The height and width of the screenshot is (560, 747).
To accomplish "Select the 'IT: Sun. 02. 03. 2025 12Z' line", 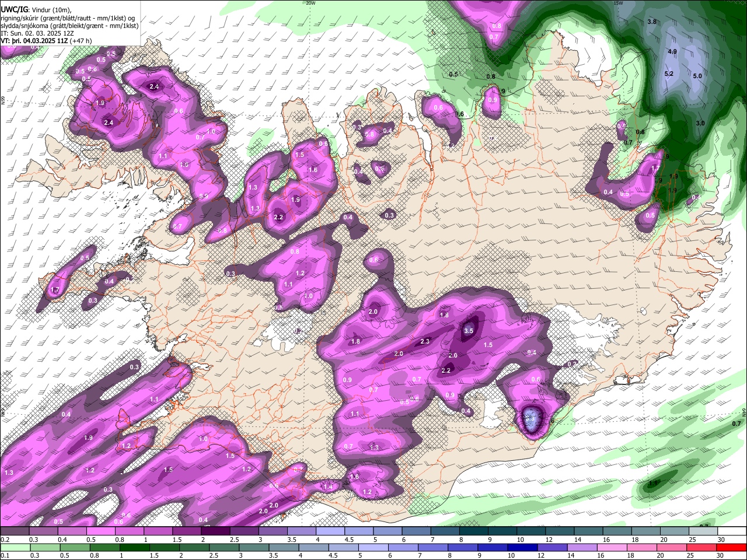I will pos(37,33).
